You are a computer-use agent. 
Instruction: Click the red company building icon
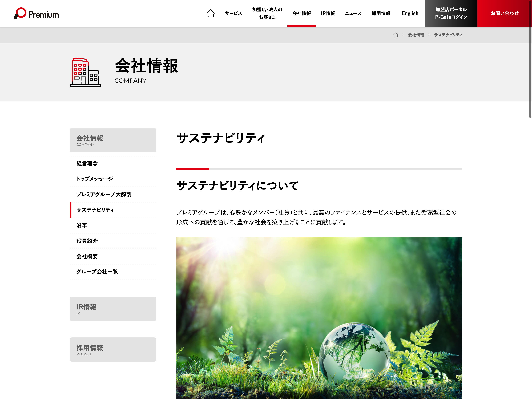tap(85, 72)
